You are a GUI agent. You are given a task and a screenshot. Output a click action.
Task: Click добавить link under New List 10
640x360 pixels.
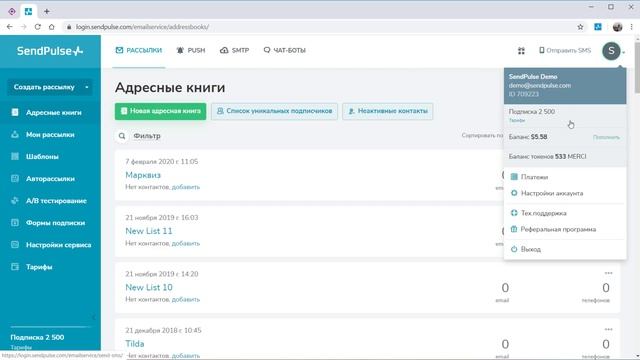(x=186, y=300)
